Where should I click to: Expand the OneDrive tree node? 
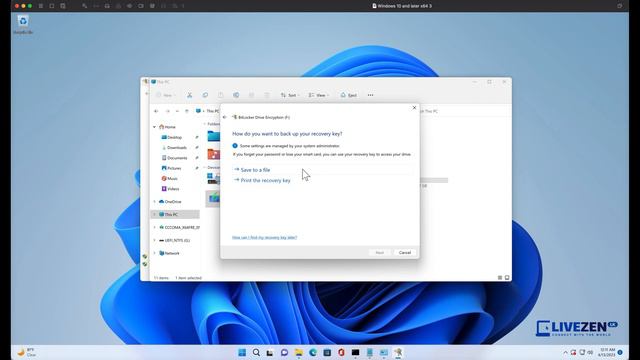pos(154,202)
